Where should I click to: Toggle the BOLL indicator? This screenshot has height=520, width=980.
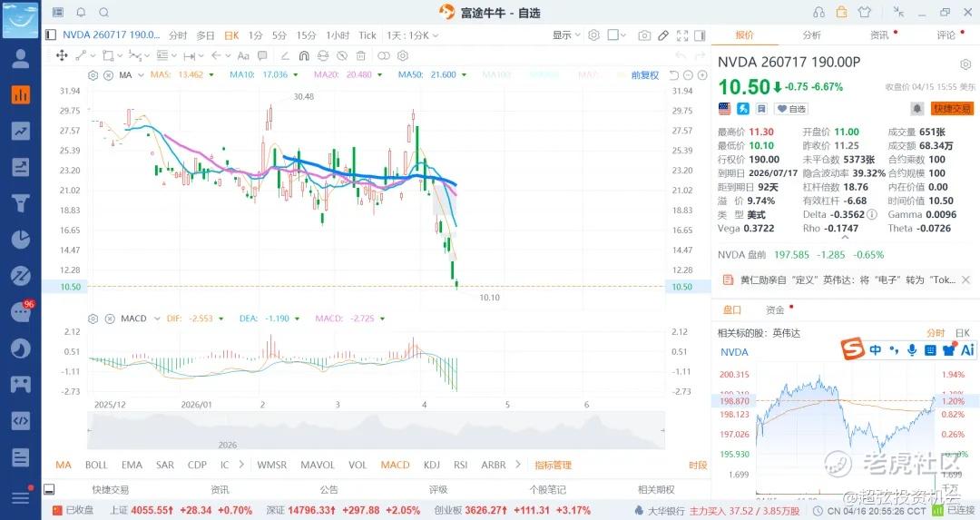coord(96,465)
